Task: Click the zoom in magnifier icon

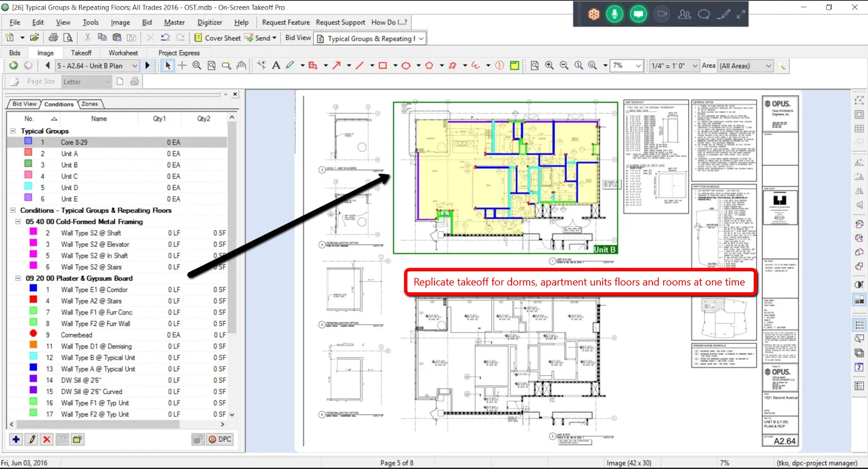Action: [x=549, y=66]
